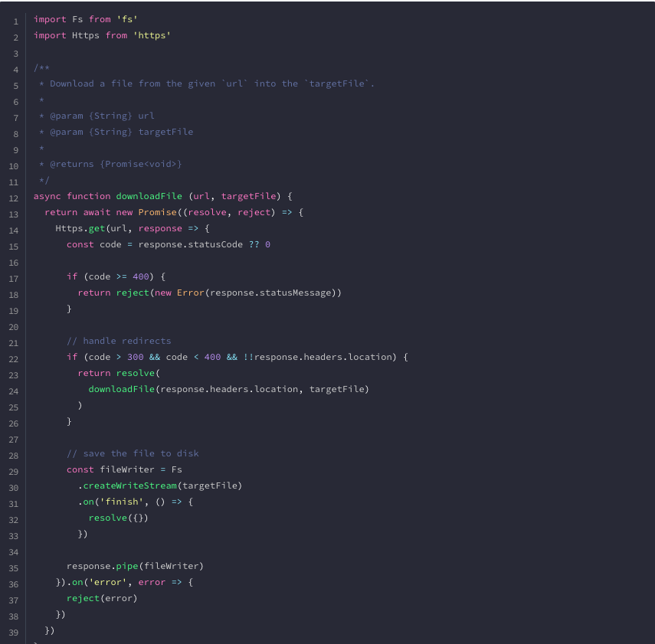The image size is (655, 644).
Task: Click '.createWriteStream' on line 30
Action: [127, 485]
